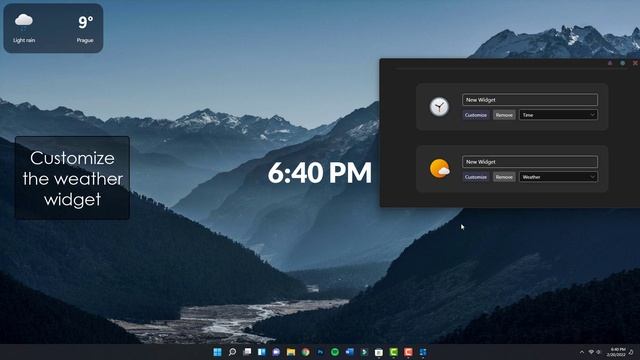
Task: Click the clock icon of Time widget
Action: (x=439, y=107)
